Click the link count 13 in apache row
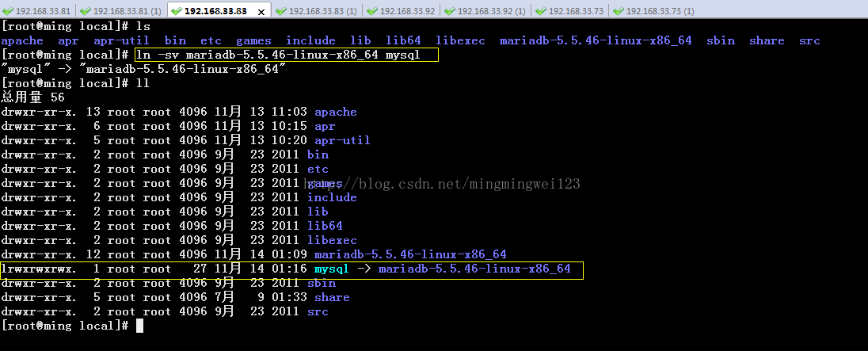Screen dimensions: 868x351 [93, 112]
